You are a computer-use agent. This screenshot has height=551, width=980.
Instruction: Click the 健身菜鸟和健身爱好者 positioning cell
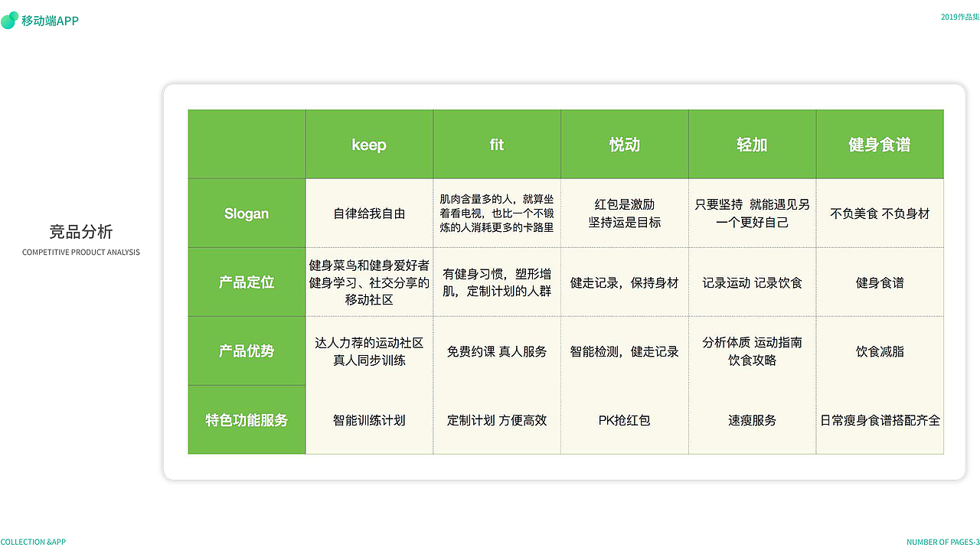click(x=369, y=282)
